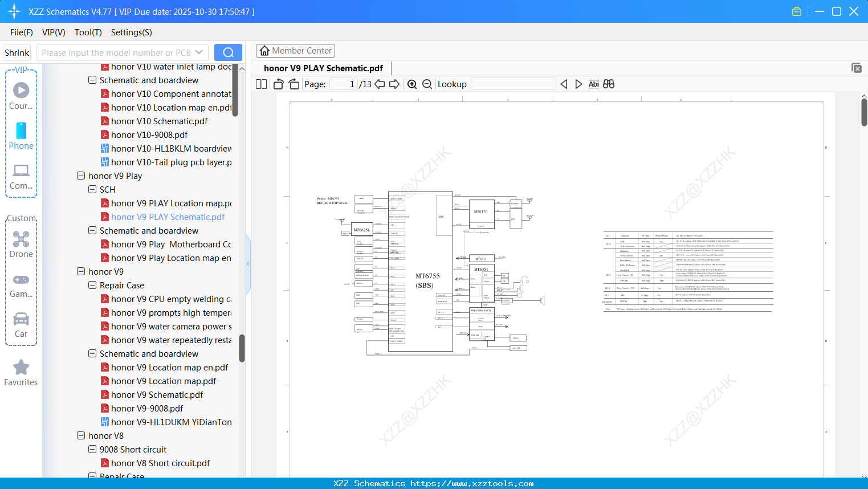The height and width of the screenshot is (489, 868).
Task: Open honor V8 Short circuit.pdf
Action: coord(155,463)
